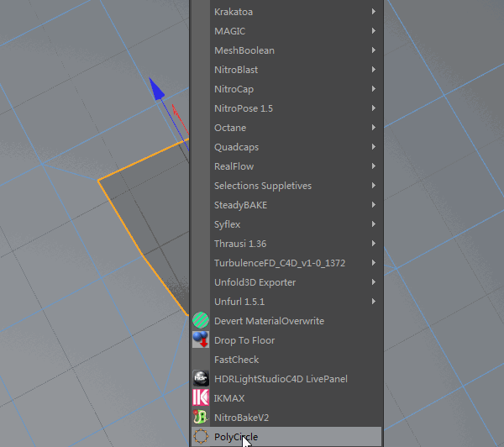
Task: Expand the Unfurl 1.5.1 submenu arrow
Action: point(373,302)
